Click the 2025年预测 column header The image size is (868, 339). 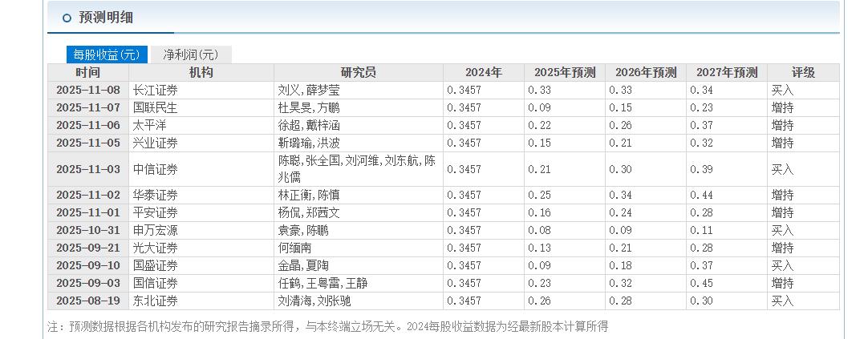pos(565,72)
